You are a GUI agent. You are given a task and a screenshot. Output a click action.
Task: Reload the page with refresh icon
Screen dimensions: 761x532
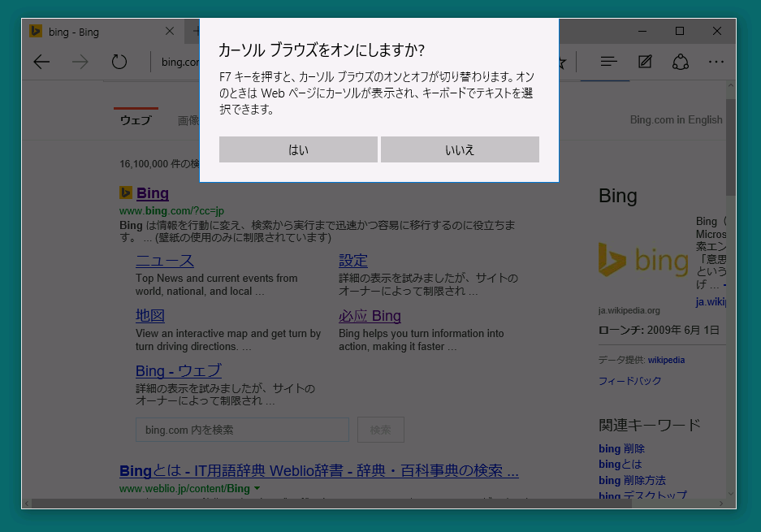[119, 62]
